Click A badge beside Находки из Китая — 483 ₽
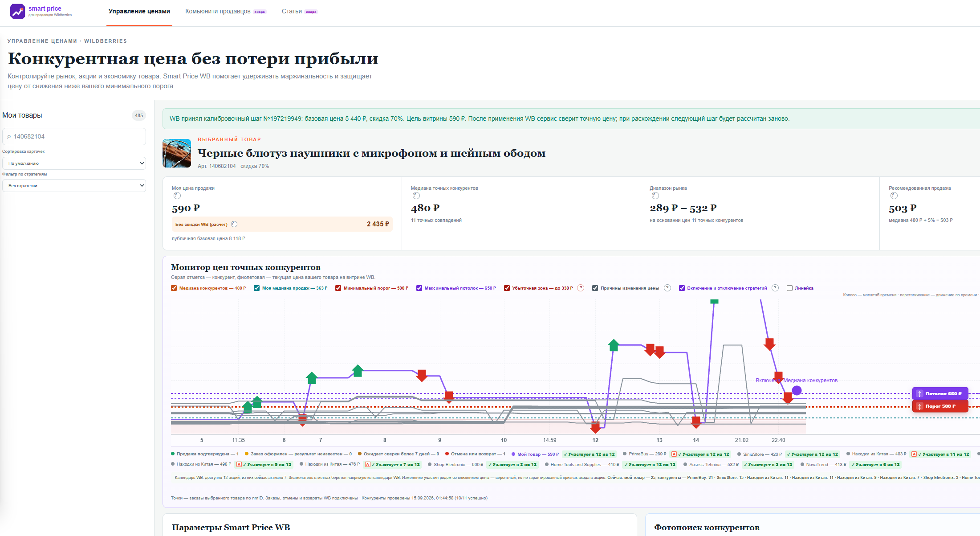The image size is (980, 536). pyautogui.click(x=914, y=454)
